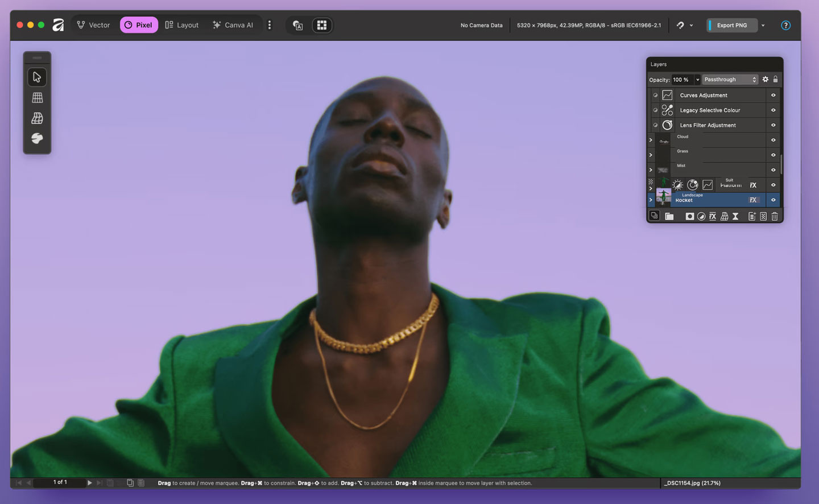Screen dimensions: 819x504
Task: Switch to the Vector studio tab
Action: pos(94,25)
